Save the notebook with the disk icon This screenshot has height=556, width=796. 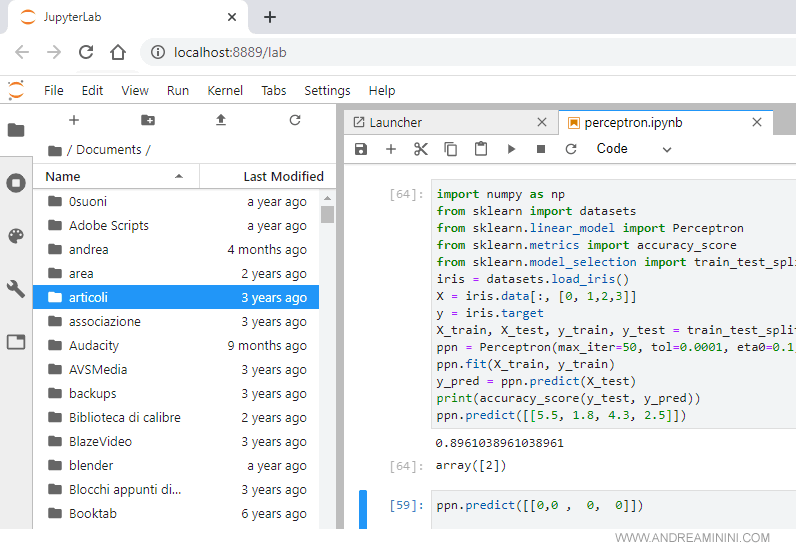point(360,149)
